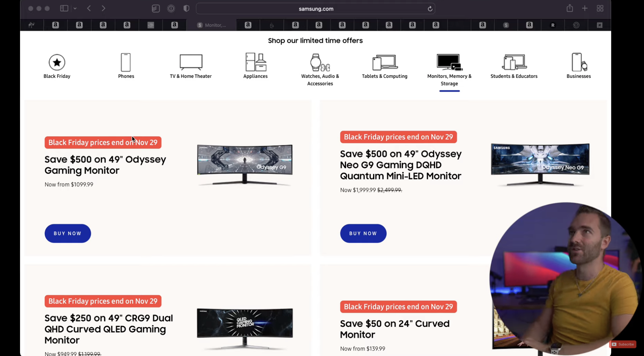
Task: Switch to the tab with the R favicon
Action: (553, 25)
